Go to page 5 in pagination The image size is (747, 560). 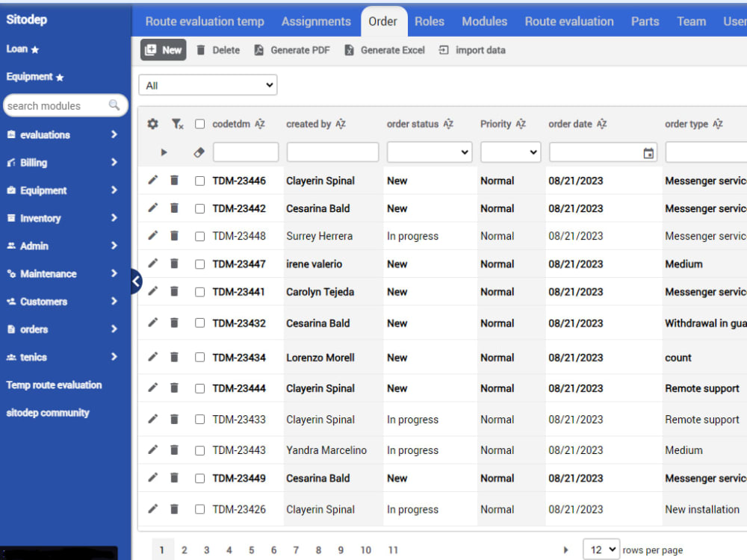[252, 550]
